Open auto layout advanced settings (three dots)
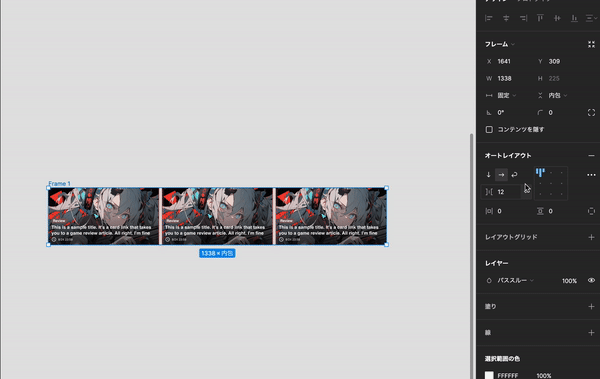Screen dimensions: 600x379 [591, 175]
